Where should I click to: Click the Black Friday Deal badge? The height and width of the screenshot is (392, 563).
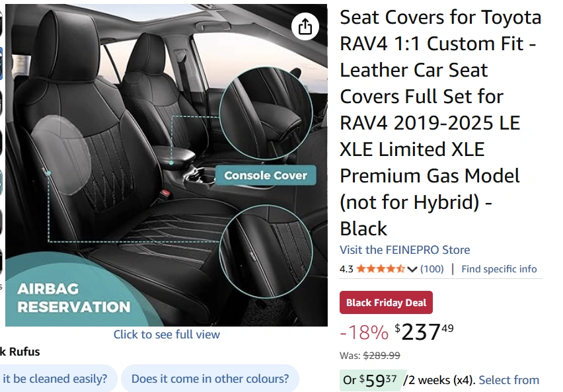click(386, 303)
